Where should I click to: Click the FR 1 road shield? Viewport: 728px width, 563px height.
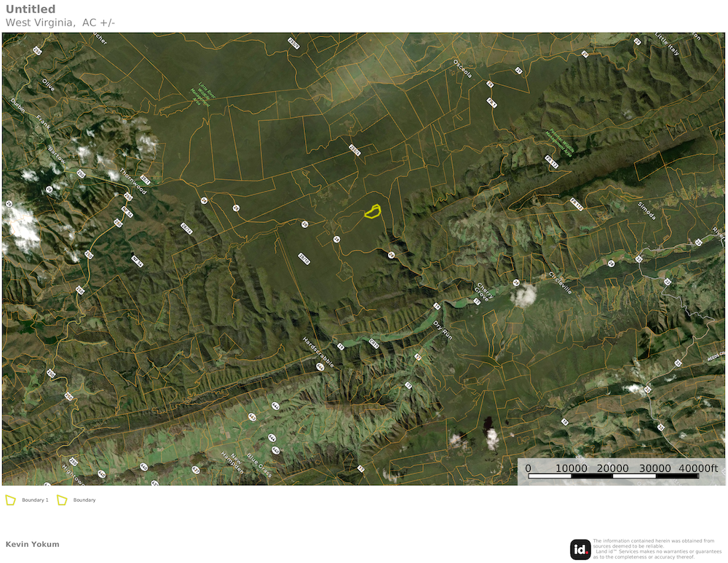point(491,104)
